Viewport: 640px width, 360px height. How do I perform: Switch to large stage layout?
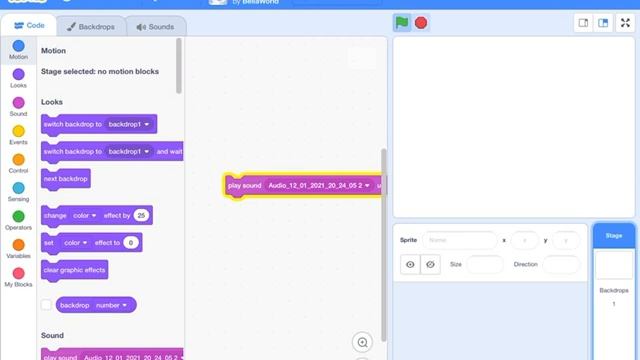pyautogui.click(x=603, y=23)
